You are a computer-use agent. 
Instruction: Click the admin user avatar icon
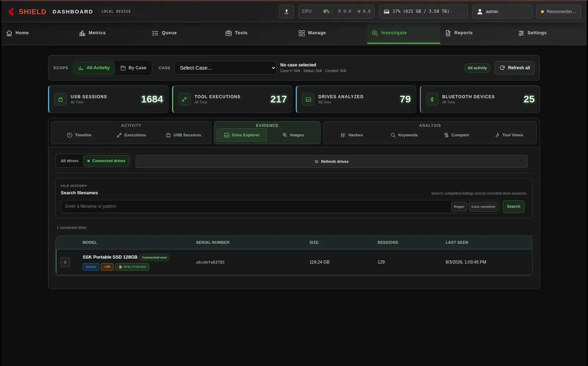(480, 12)
